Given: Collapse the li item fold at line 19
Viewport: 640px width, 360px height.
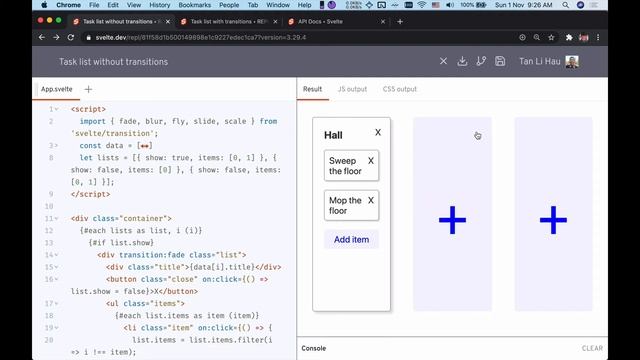Looking at the screenshot, I should [x=57, y=327].
